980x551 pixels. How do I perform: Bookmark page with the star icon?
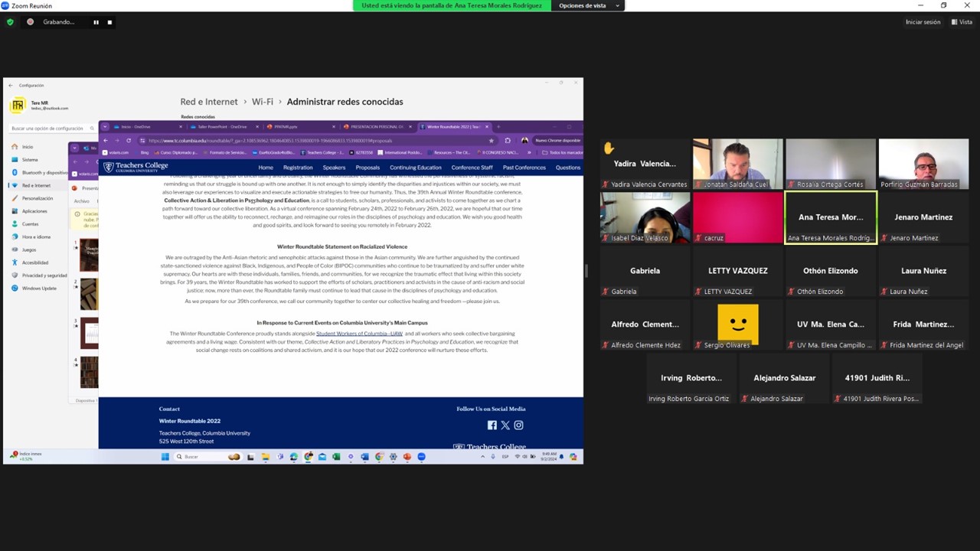pyautogui.click(x=491, y=141)
